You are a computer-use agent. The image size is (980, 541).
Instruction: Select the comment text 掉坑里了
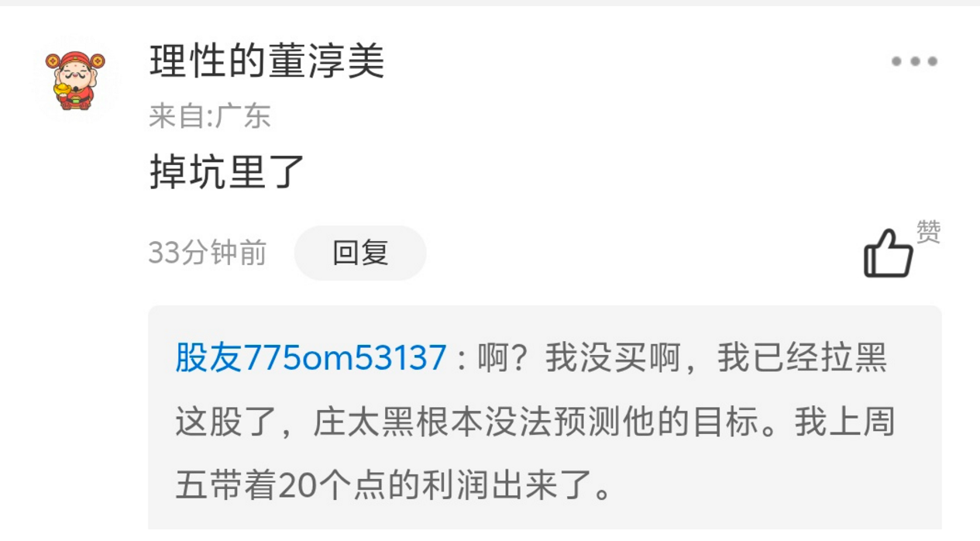[x=227, y=173]
